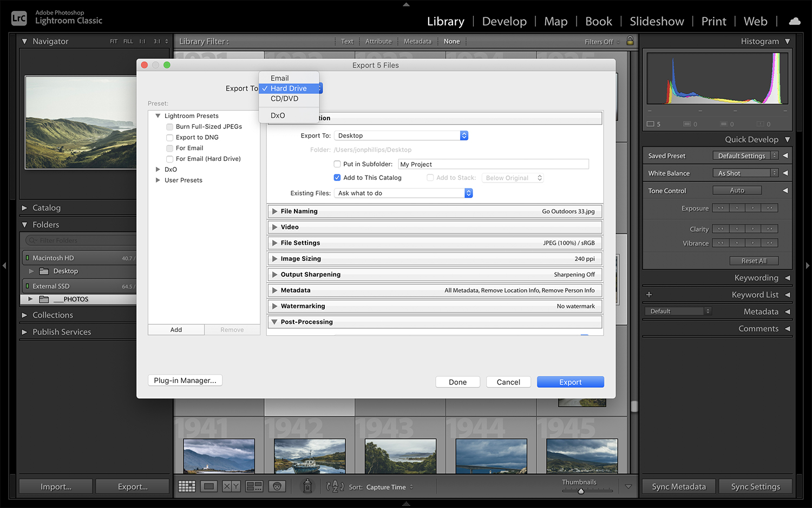Hide the top module picker arrow
Screen dimensions: 812x508
[x=406, y=4]
